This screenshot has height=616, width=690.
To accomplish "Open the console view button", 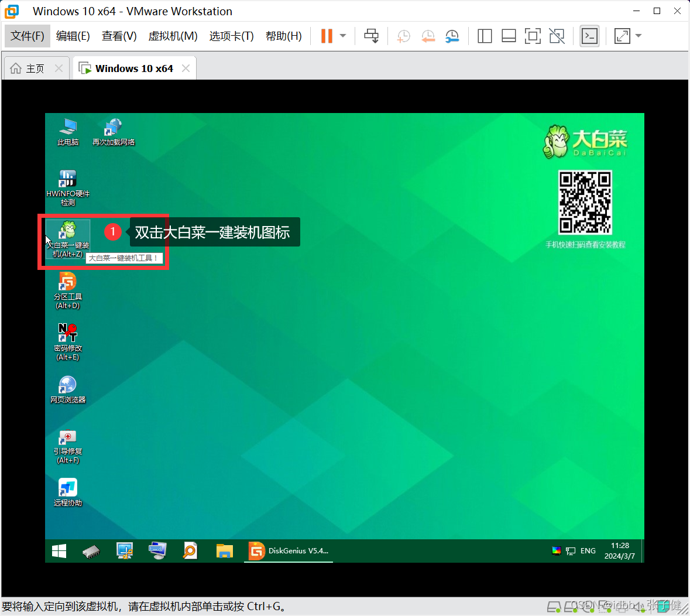I will pos(589,36).
